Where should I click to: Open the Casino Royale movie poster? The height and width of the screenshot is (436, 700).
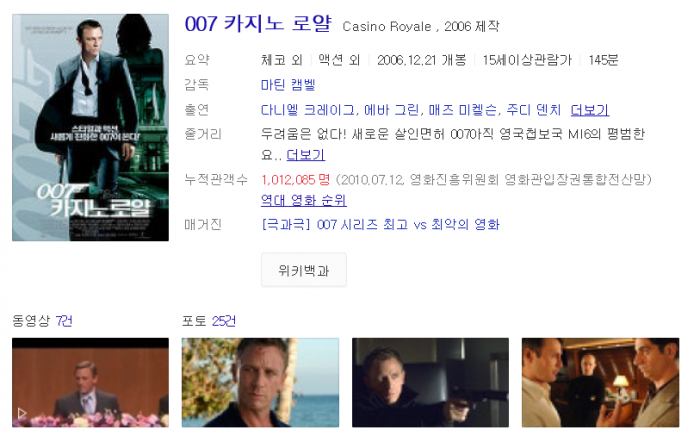pyautogui.click(x=90, y=127)
